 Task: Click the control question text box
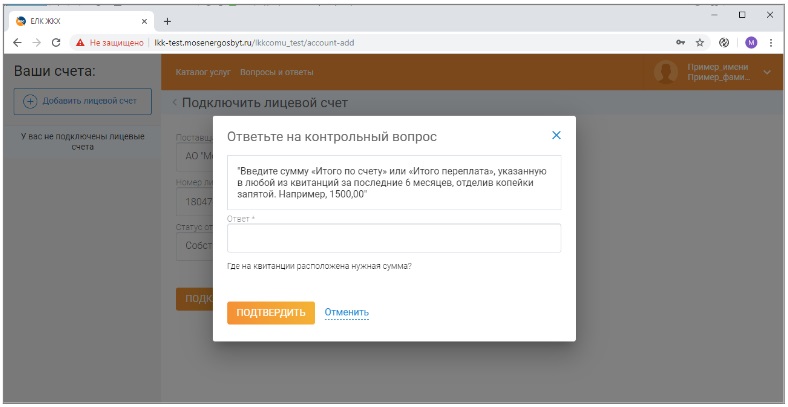(394, 182)
